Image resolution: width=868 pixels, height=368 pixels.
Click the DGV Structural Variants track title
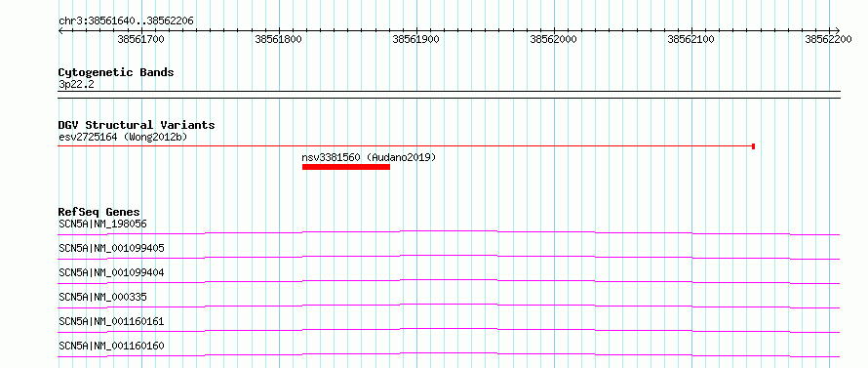(x=137, y=125)
